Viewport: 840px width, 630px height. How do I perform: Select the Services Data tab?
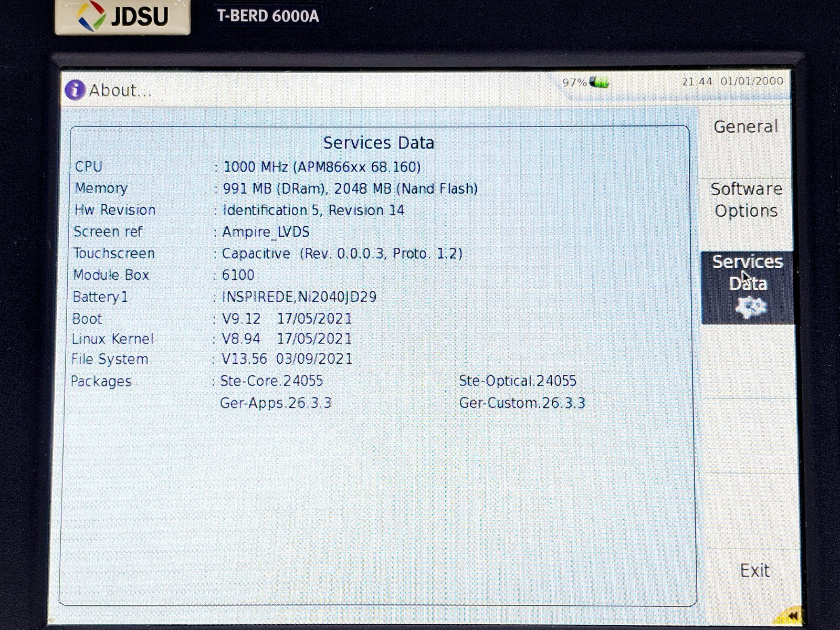747,273
